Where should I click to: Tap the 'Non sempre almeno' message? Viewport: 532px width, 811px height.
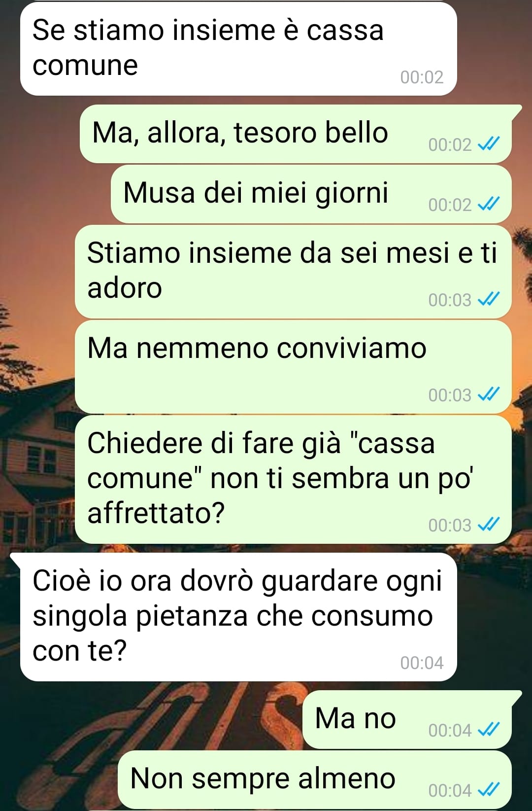pos(314,779)
